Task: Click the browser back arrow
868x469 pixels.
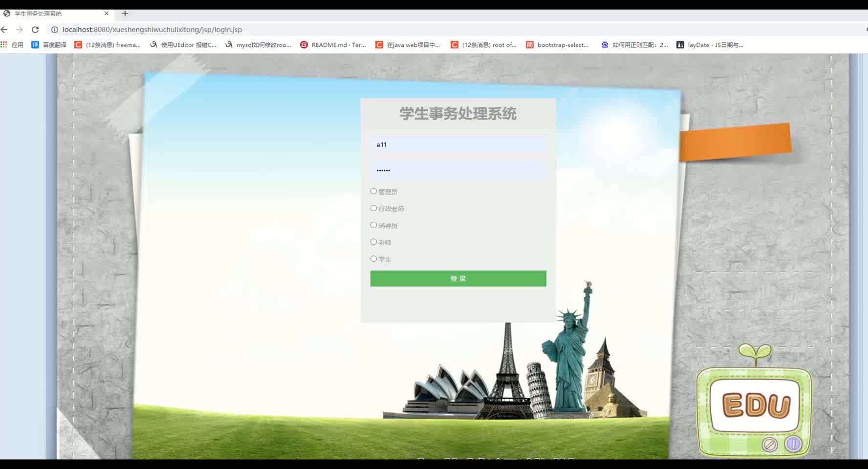Action: [4, 30]
